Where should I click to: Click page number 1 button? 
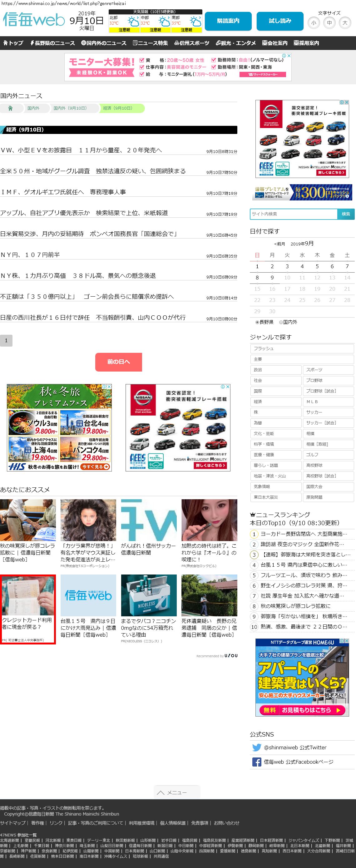pos(6,340)
